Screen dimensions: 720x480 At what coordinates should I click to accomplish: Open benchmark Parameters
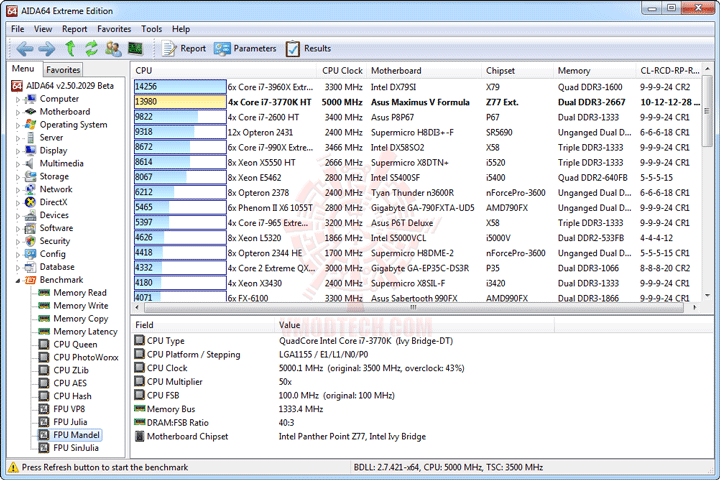[x=245, y=48]
